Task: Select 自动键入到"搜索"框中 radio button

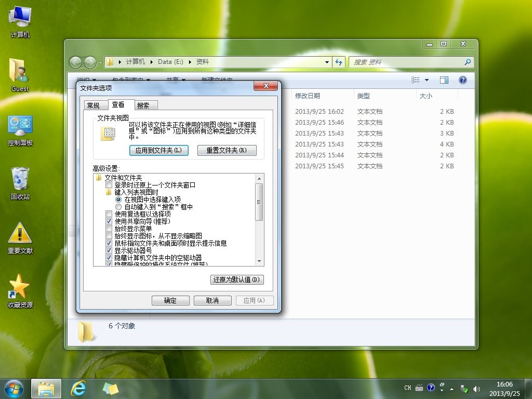Action: 118,207
